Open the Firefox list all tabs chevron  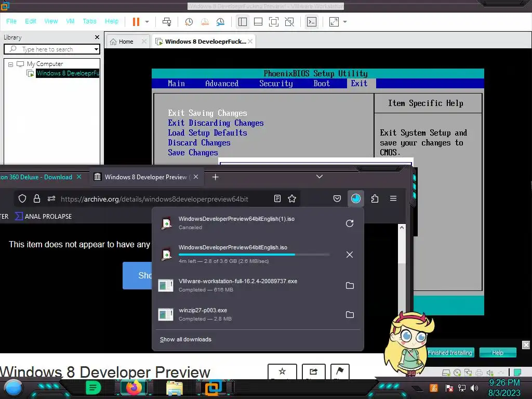pyautogui.click(x=320, y=177)
